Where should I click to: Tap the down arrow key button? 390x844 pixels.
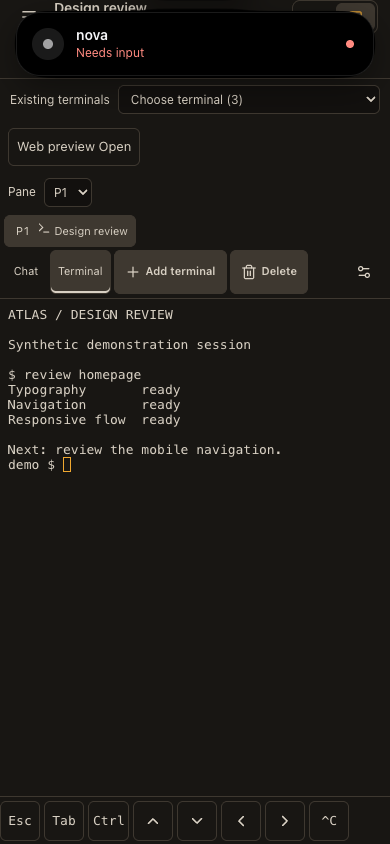(x=197, y=821)
